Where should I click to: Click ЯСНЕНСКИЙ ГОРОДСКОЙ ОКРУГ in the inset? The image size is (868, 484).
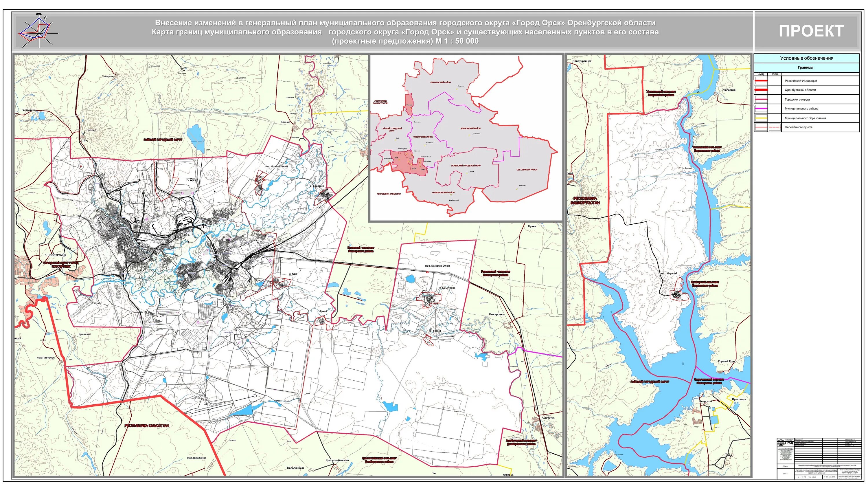coord(466,166)
